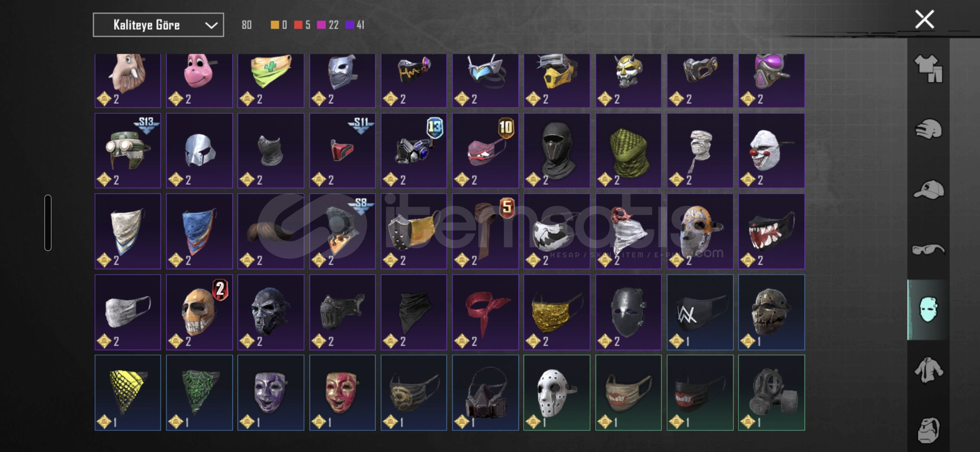The width and height of the screenshot is (980, 452).
Task: Select the S13 goggles helmet mask
Action: point(128,151)
